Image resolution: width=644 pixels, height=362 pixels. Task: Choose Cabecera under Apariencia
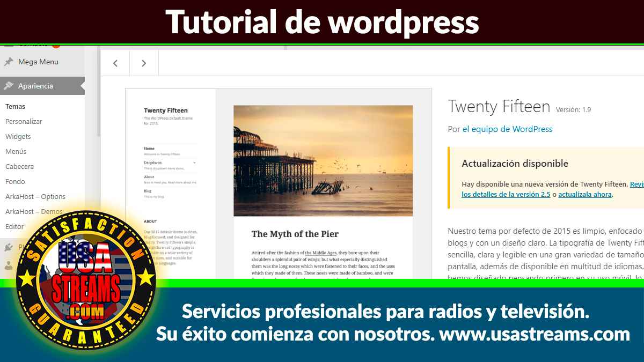click(x=19, y=166)
